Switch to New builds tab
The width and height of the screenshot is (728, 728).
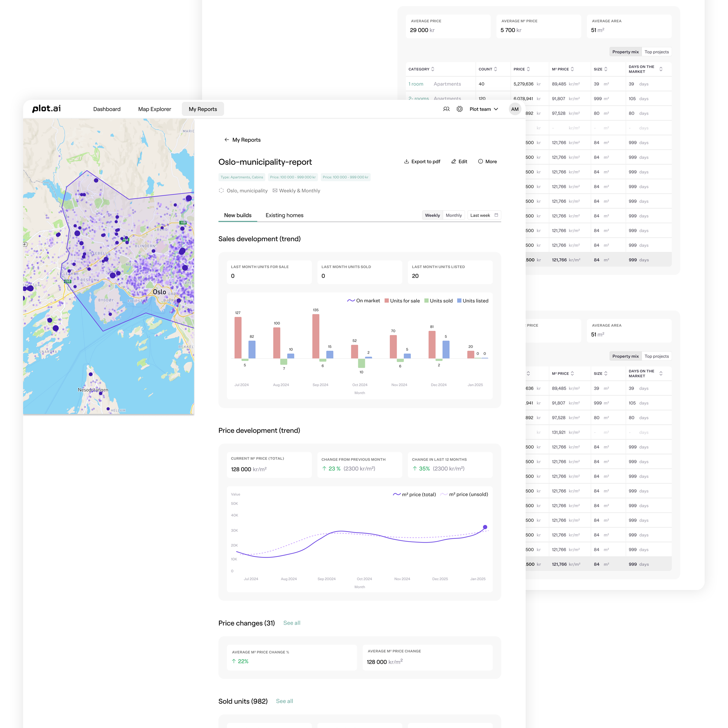coord(238,215)
